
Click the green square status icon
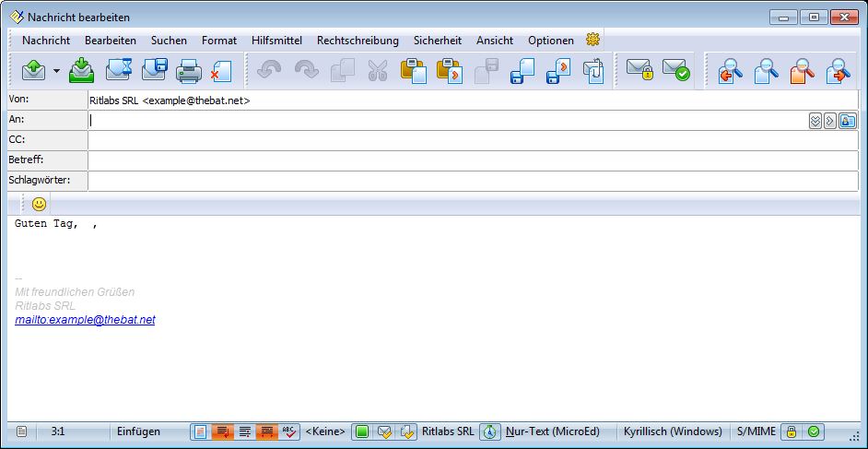(x=362, y=431)
